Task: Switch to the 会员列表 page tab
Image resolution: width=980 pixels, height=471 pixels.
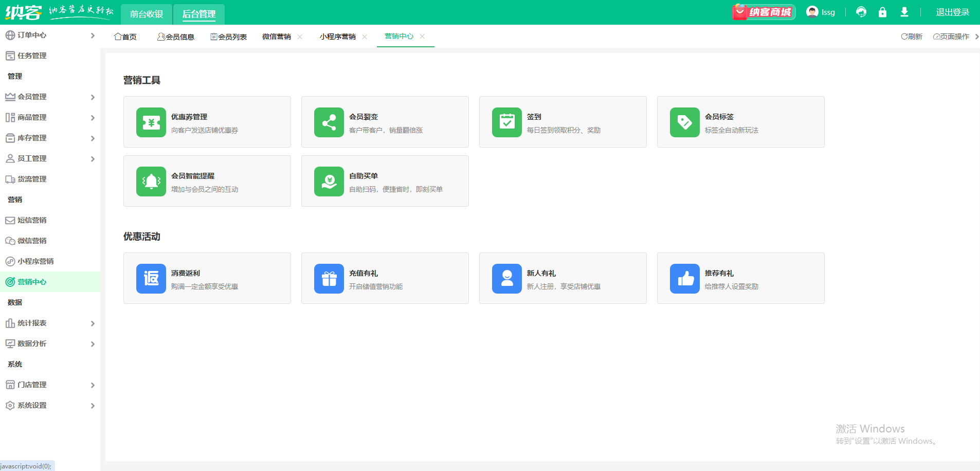Action: click(x=229, y=37)
